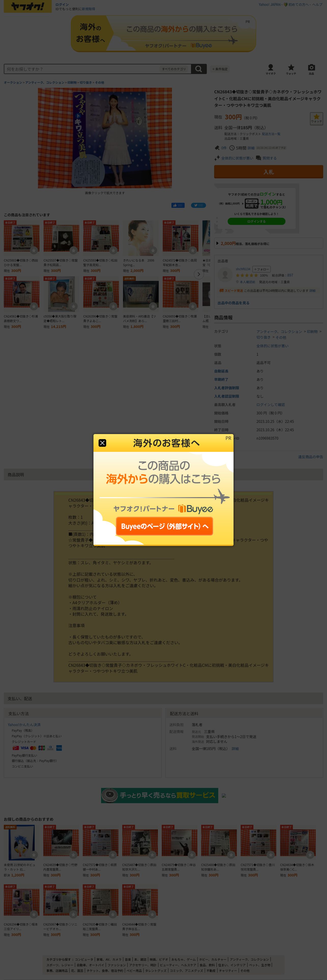The image size is (327, 980).
Task: Click the 出品 camera icon
Action: (x=311, y=69)
